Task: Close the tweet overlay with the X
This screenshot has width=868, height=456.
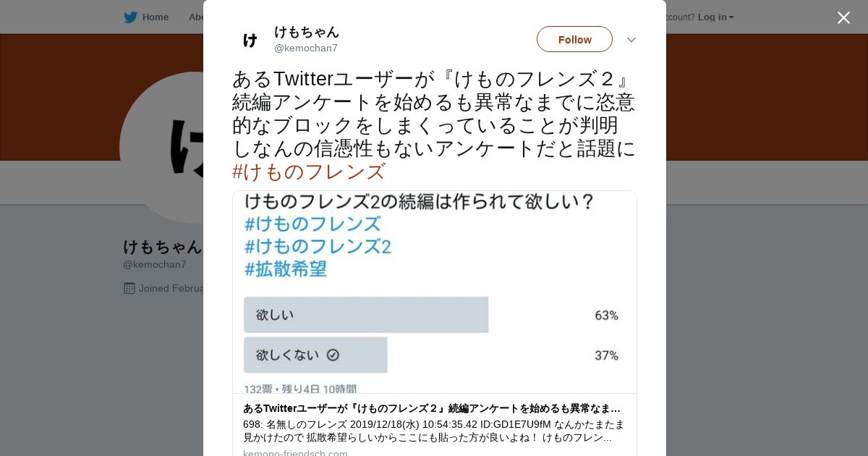Action: 843,18
